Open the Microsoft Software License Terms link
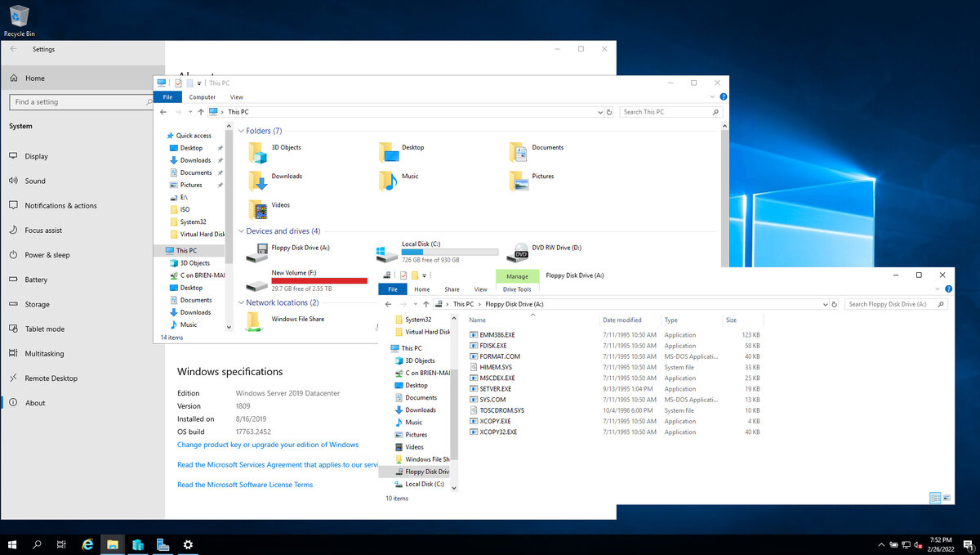This screenshot has width=980, height=555. click(x=245, y=485)
